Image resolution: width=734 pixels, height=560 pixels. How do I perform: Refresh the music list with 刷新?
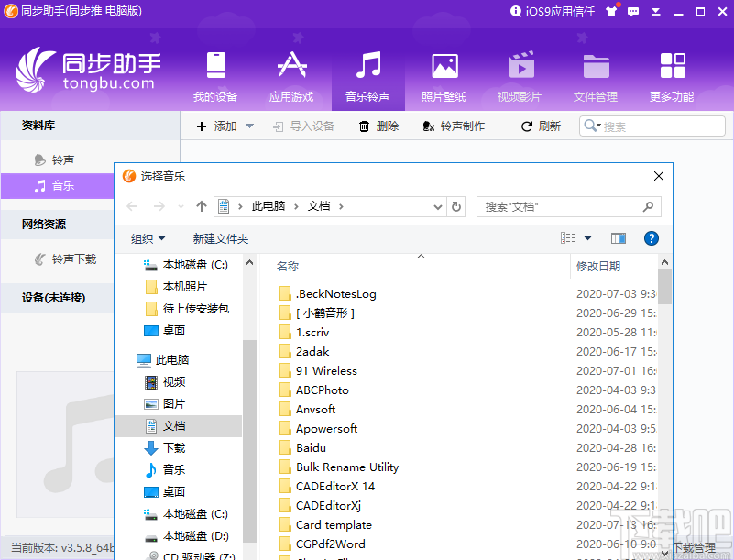(541, 126)
